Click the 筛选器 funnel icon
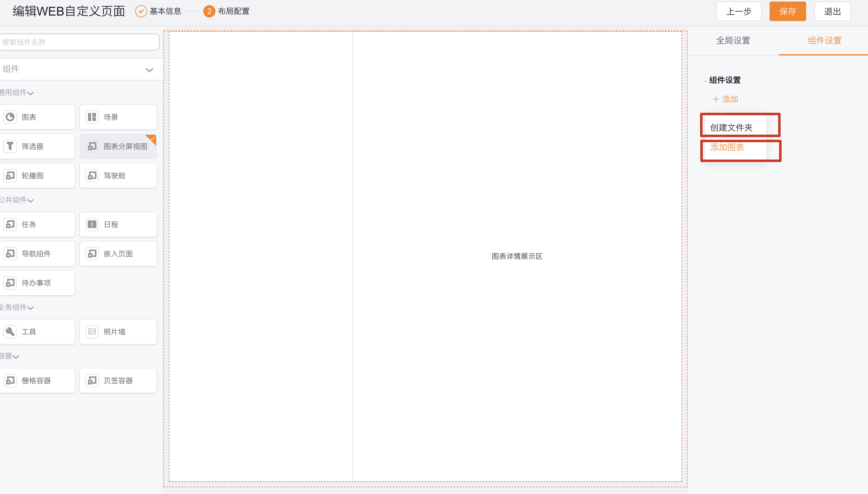This screenshot has height=494, width=868. tap(10, 146)
